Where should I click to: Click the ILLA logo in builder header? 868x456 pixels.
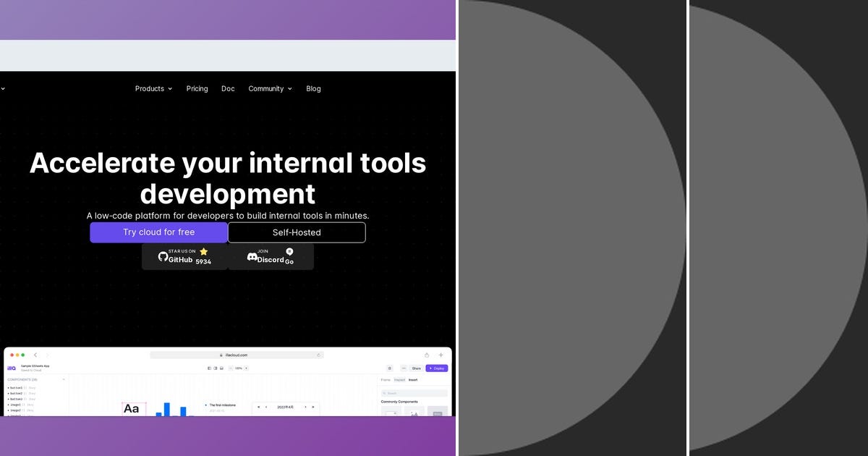[11, 368]
